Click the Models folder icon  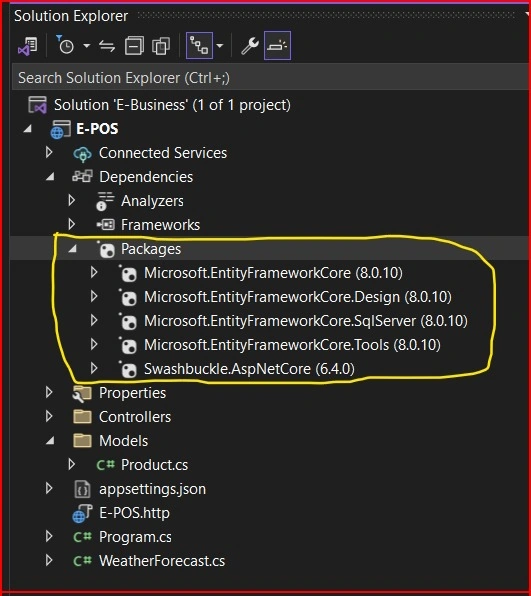(x=82, y=441)
